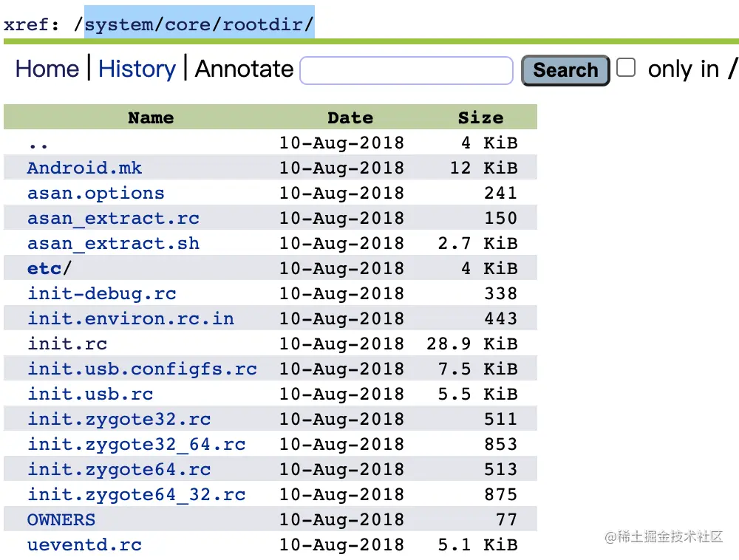Open the init-debug.rc file
Image resolution: width=739 pixels, height=560 pixels.
point(102,294)
